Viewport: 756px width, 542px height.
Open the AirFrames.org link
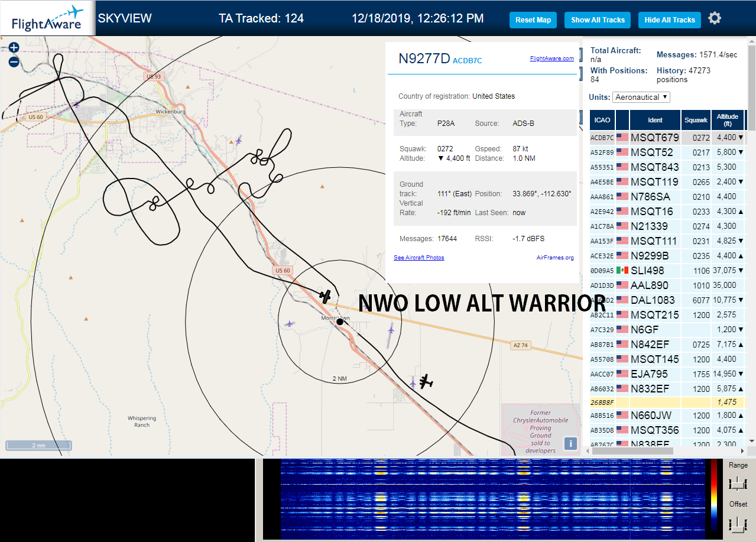(x=555, y=258)
